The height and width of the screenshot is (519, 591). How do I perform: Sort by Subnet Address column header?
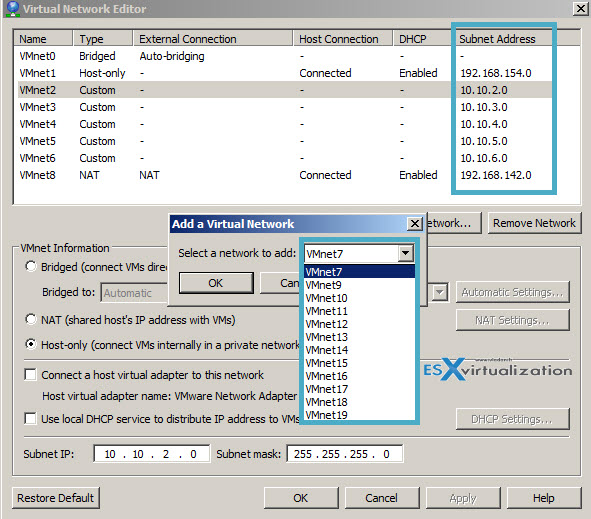(504, 39)
